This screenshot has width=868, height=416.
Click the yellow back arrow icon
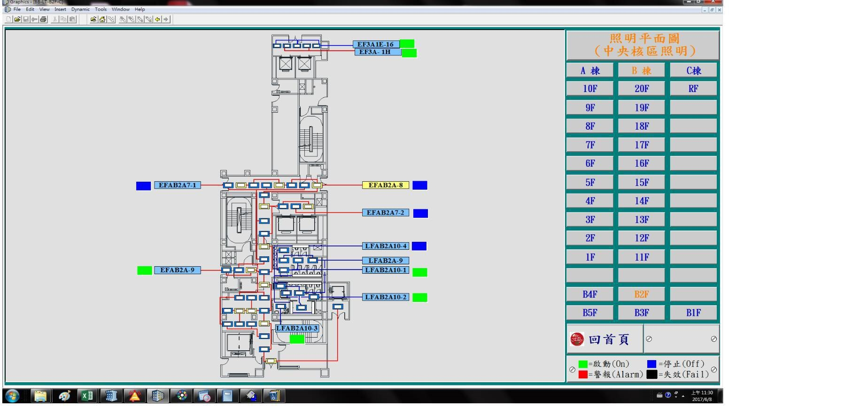click(157, 19)
